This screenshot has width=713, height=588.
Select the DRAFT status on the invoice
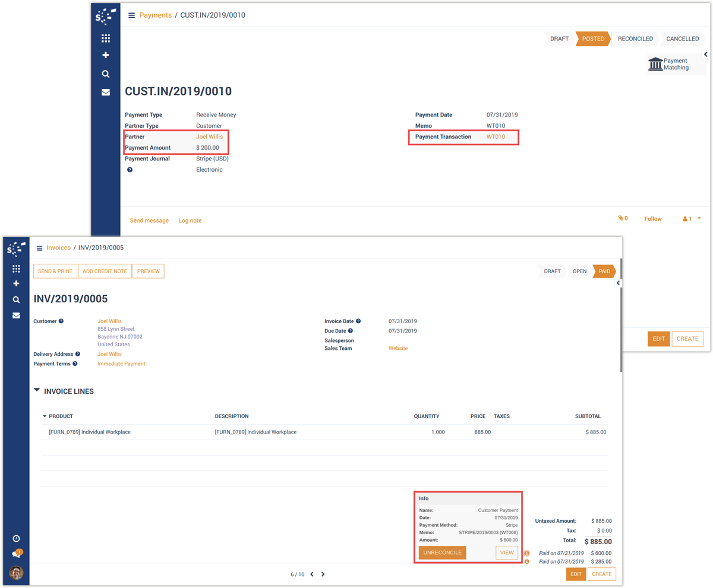click(x=552, y=271)
